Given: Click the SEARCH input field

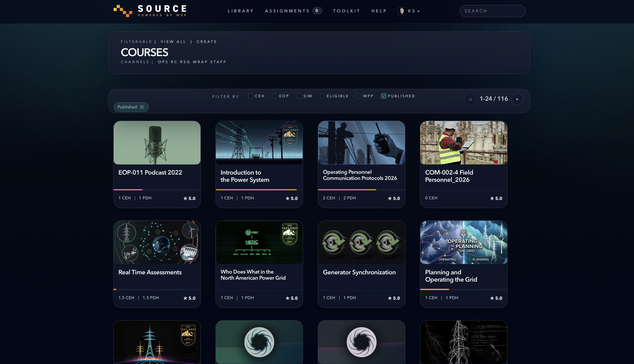Looking at the screenshot, I should [492, 11].
